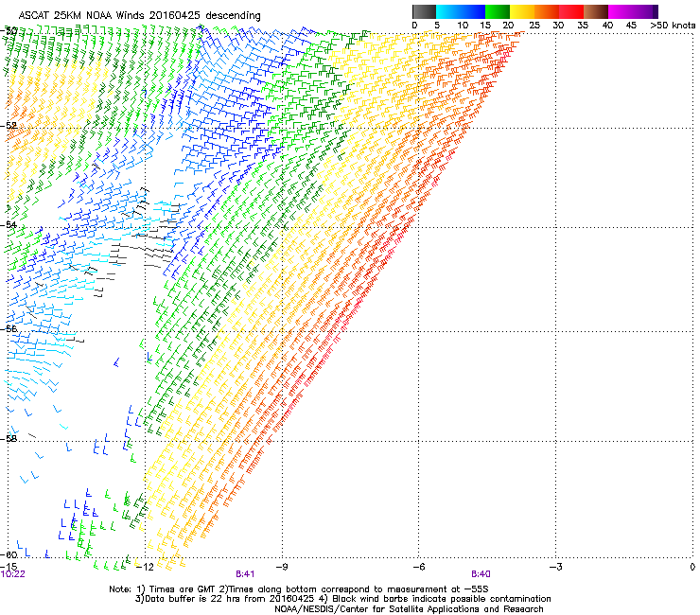Click the legend label '20'
Image resolution: width=700 pixels, height=615 pixels.
(x=508, y=26)
